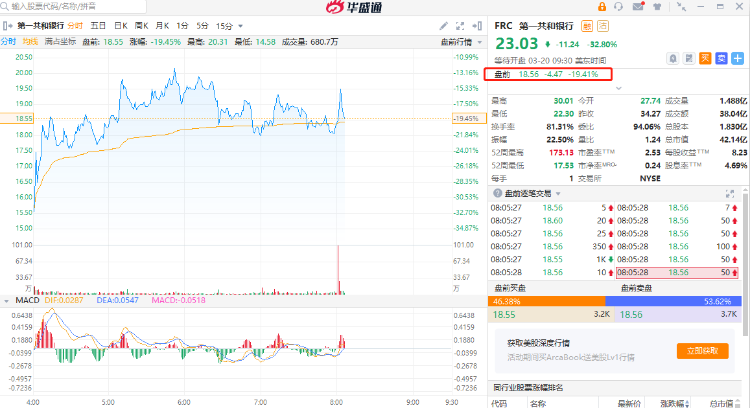The width and height of the screenshot is (750, 408).
Task: Click the 52周最高 value 173.13
Action: [x=561, y=153]
